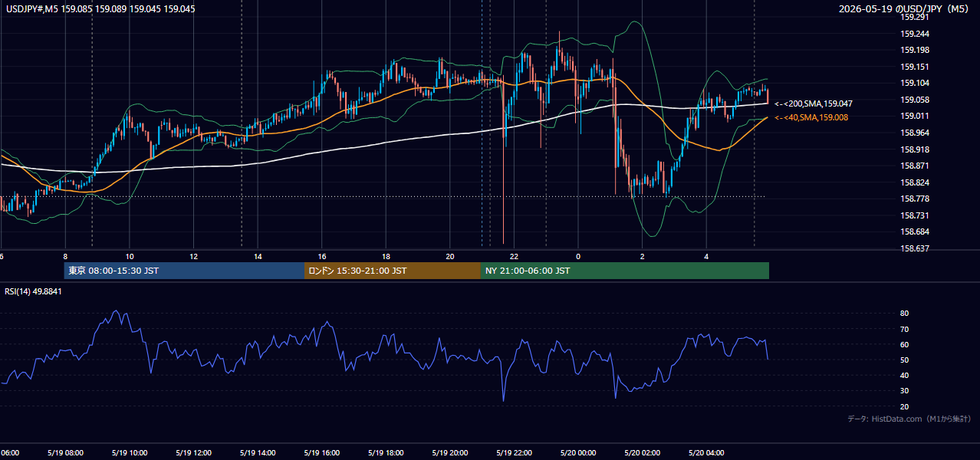Click RSI scale value 30
The height and width of the screenshot is (460, 980).
pos(904,391)
